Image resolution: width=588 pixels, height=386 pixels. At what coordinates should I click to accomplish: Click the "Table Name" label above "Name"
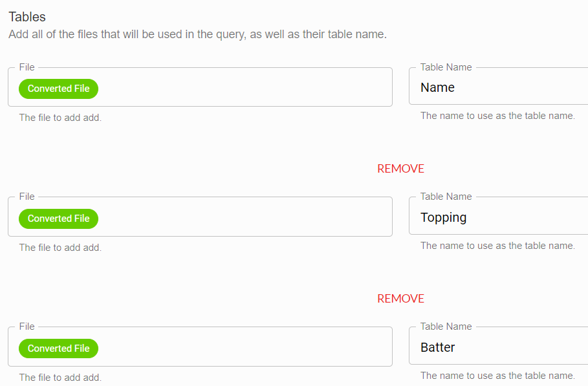[x=446, y=67]
